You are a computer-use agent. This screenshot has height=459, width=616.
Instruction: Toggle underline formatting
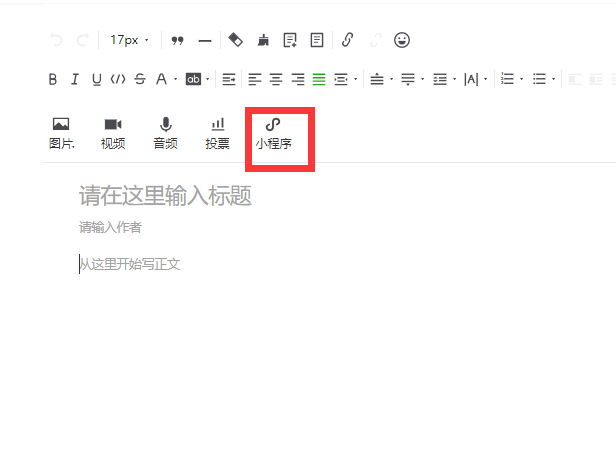coord(97,79)
